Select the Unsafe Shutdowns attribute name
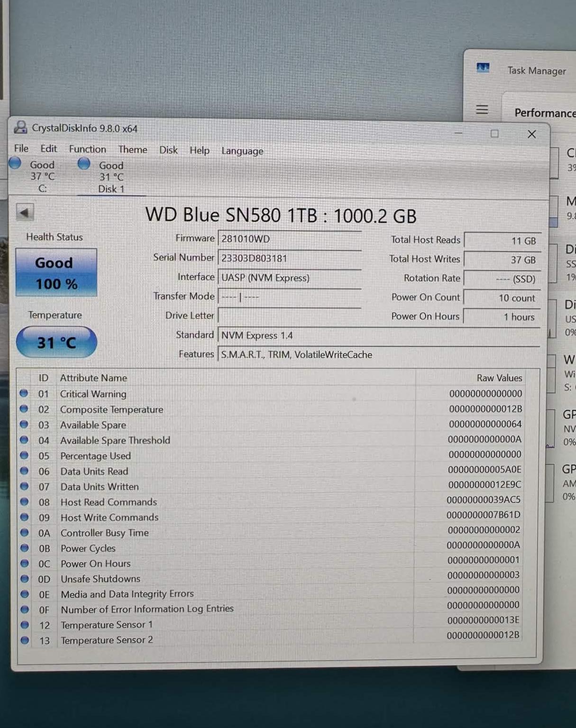Image resolution: width=576 pixels, height=728 pixels. click(x=101, y=579)
